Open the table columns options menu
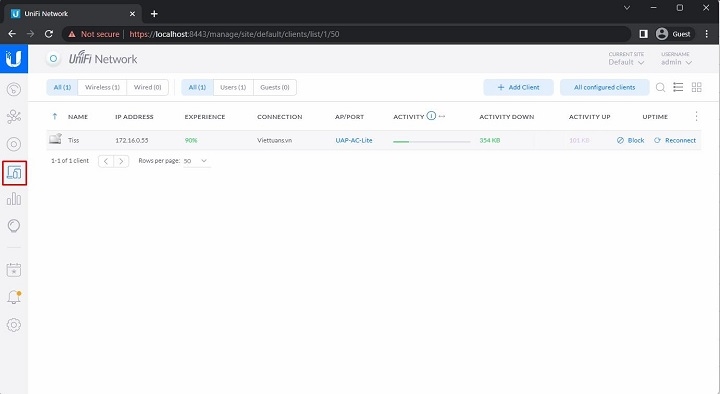The width and height of the screenshot is (720, 394). (x=697, y=116)
